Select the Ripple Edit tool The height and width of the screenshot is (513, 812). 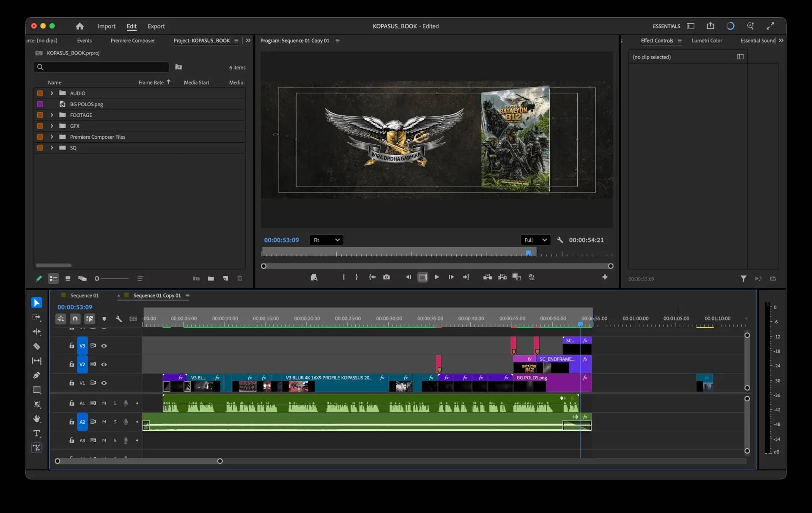[x=37, y=332]
